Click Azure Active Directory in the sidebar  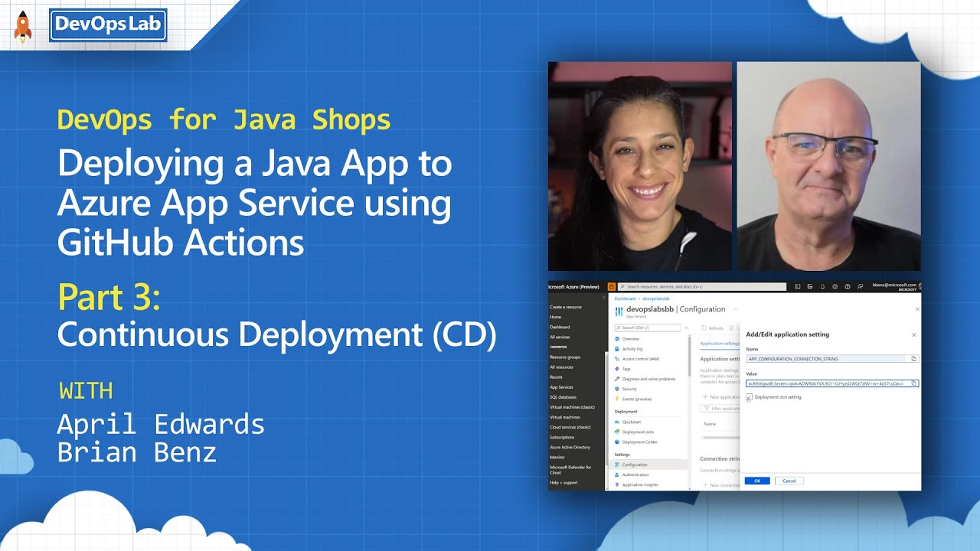click(570, 447)
